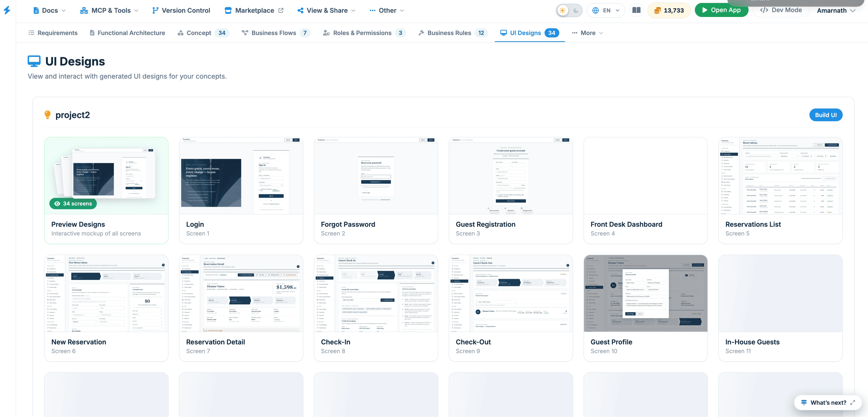Open Marketplace external link

(x=254, y=10)
